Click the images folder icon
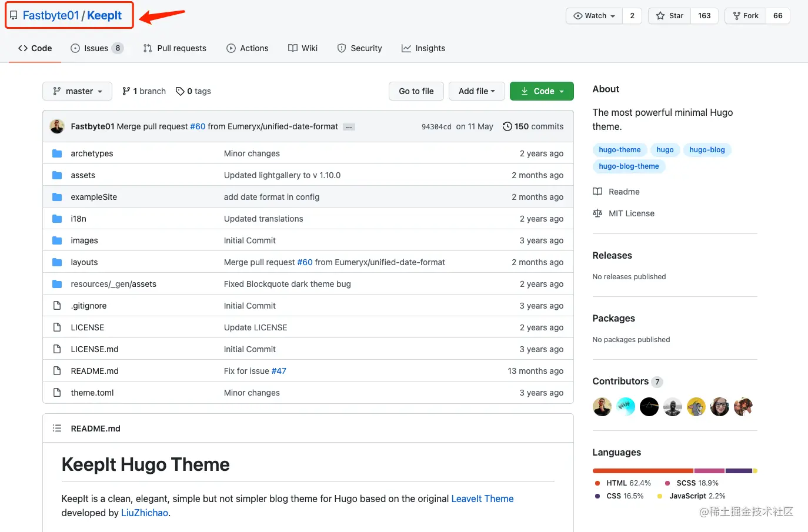 point(57,240)
